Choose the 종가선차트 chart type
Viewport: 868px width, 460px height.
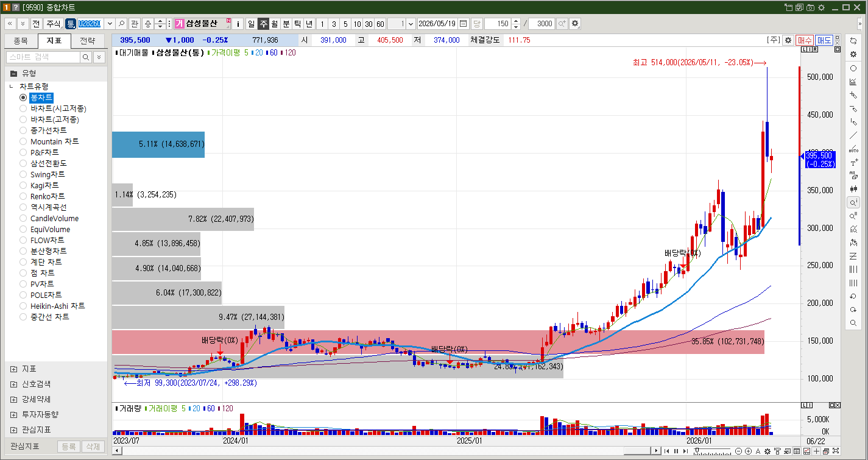pos(23,130)
